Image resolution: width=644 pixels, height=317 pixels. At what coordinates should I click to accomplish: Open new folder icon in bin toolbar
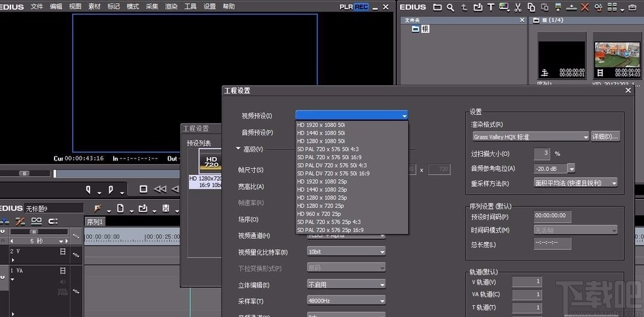click(x=437, y=7)
